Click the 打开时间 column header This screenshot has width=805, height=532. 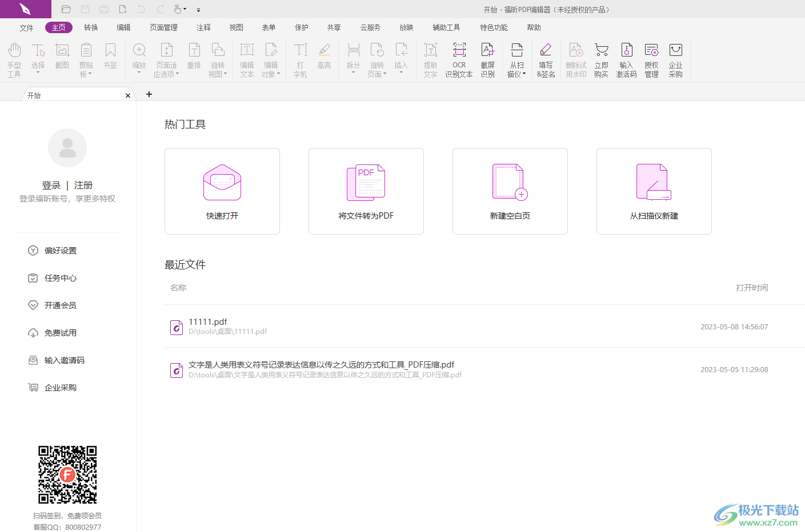pyautogui.click(x=752, y=288)
